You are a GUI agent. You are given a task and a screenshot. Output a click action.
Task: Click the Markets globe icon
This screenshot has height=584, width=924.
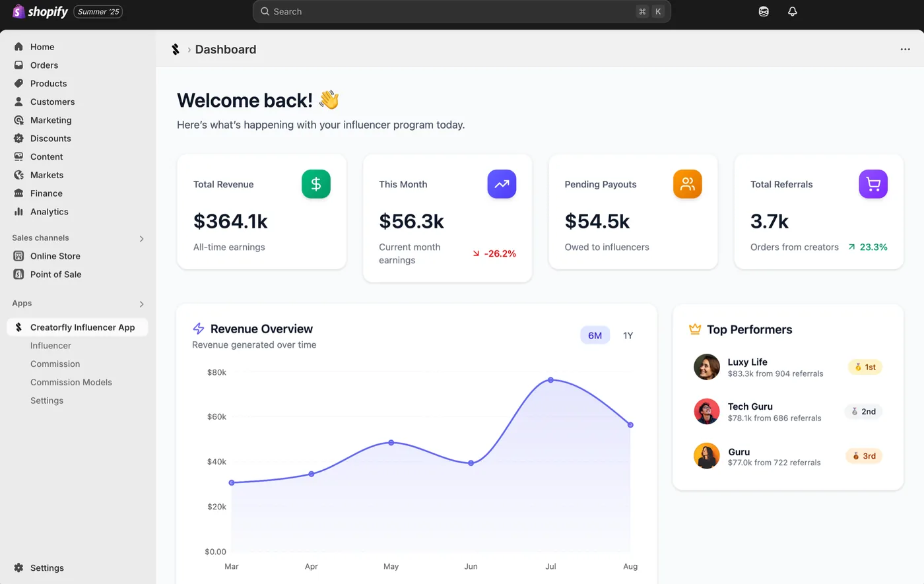click(18, 175)
